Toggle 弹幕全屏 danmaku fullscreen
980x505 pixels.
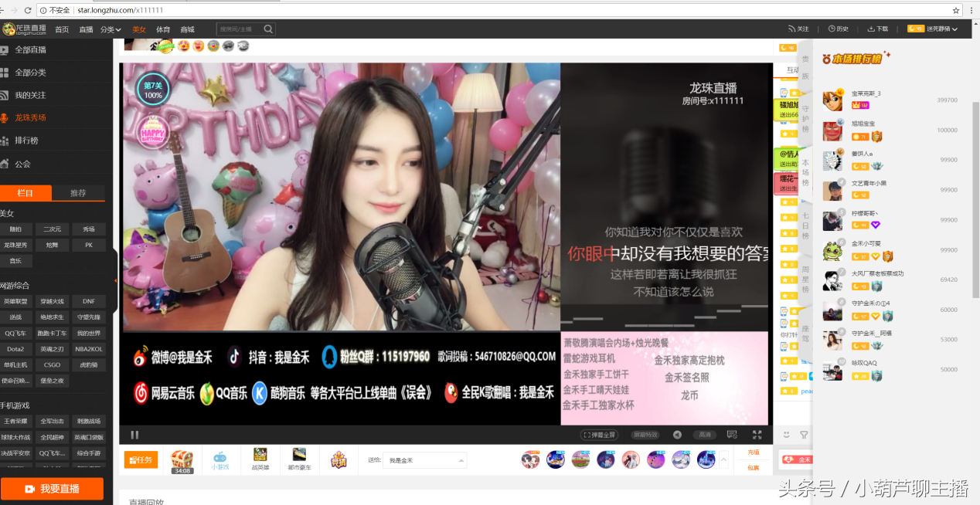coord(600,435)
